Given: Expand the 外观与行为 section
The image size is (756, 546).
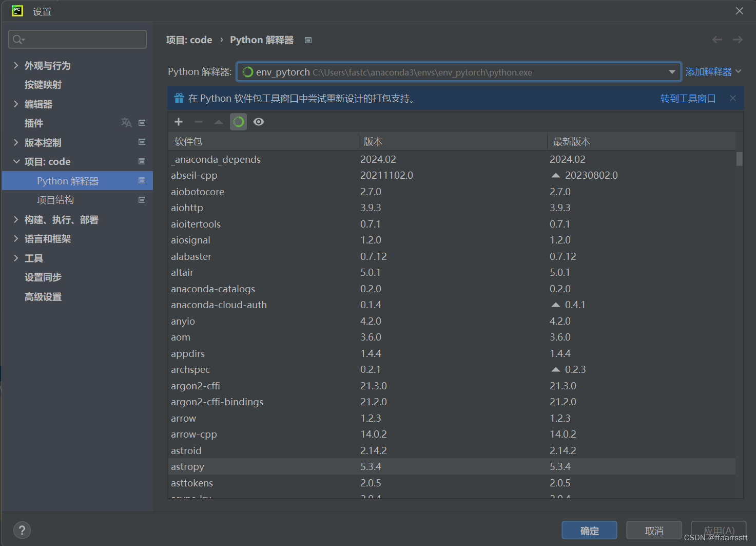Looking at the screenshot, I should click(16, 65).
